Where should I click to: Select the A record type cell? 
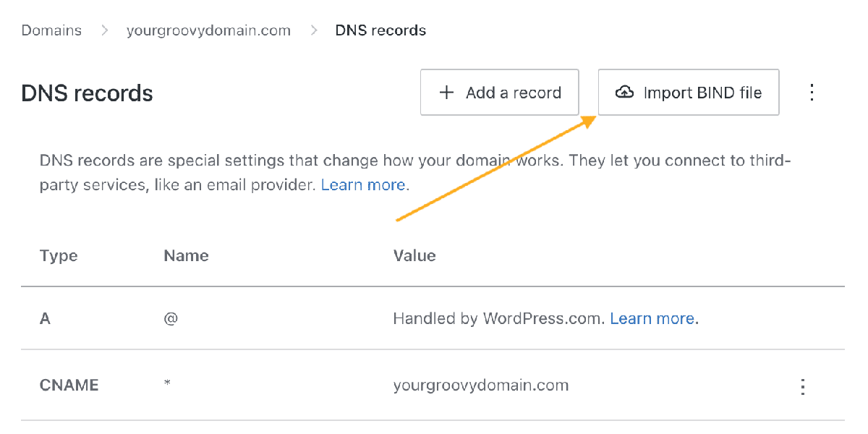tap(45, 318)
